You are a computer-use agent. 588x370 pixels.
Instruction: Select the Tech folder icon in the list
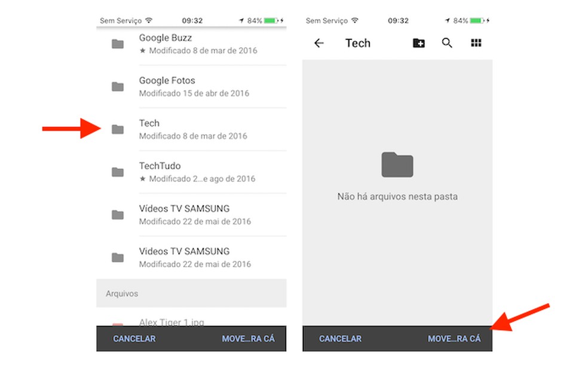tap(117, 129)
